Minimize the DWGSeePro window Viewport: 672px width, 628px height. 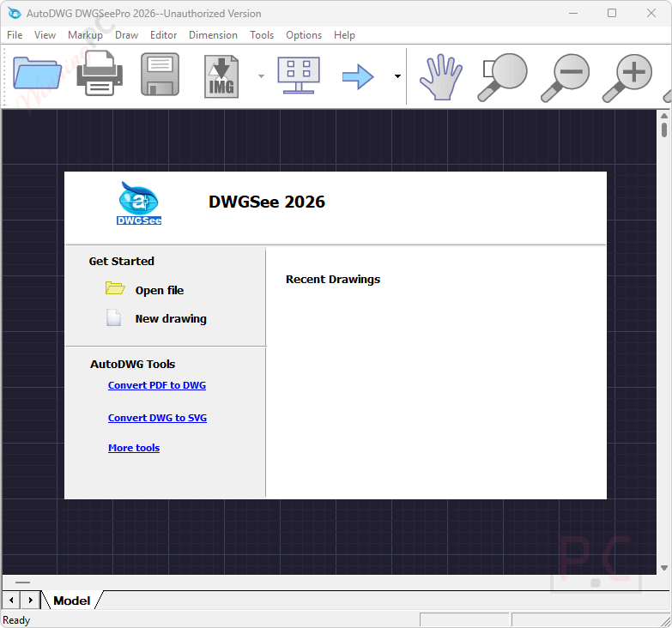(573, 13)
